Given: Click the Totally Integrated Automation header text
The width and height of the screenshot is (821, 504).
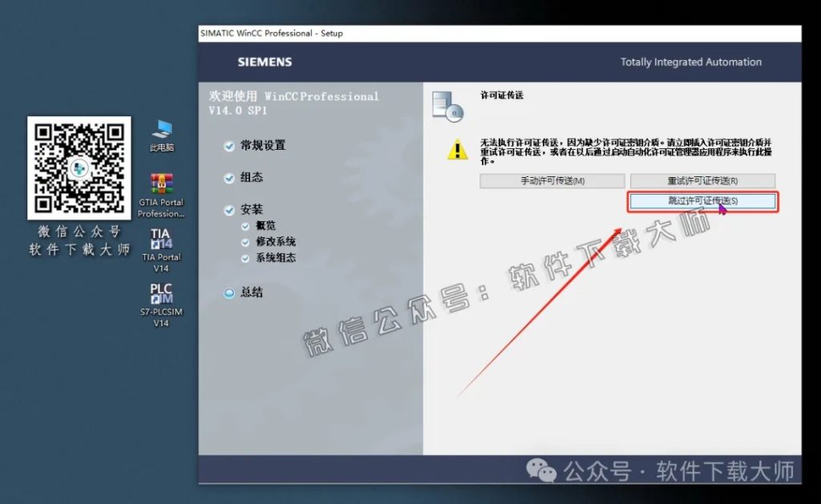Looking at the screenshot, I should (690, 62).
